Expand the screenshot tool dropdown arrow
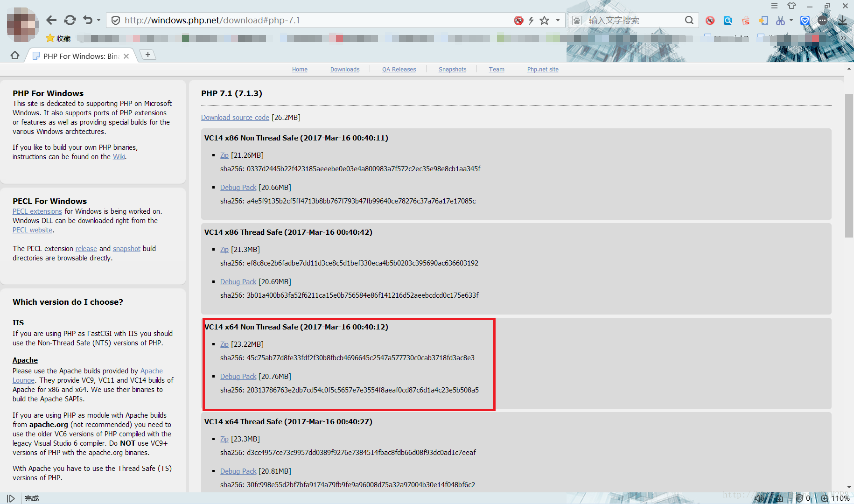Viewport: 854px width, 504px height. point(791,21)
